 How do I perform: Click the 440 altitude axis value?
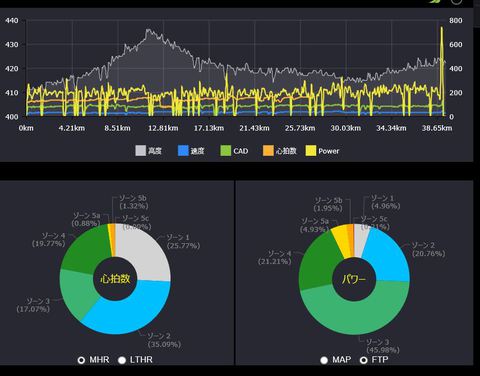pyautogui.click(x=12, y=20)
